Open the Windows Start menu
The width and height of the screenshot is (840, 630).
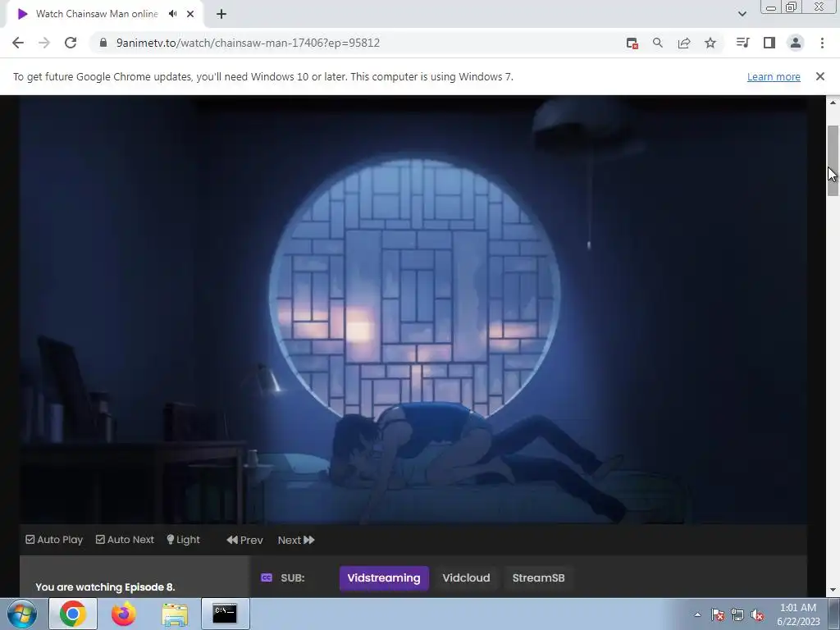(x=22, y=614)
